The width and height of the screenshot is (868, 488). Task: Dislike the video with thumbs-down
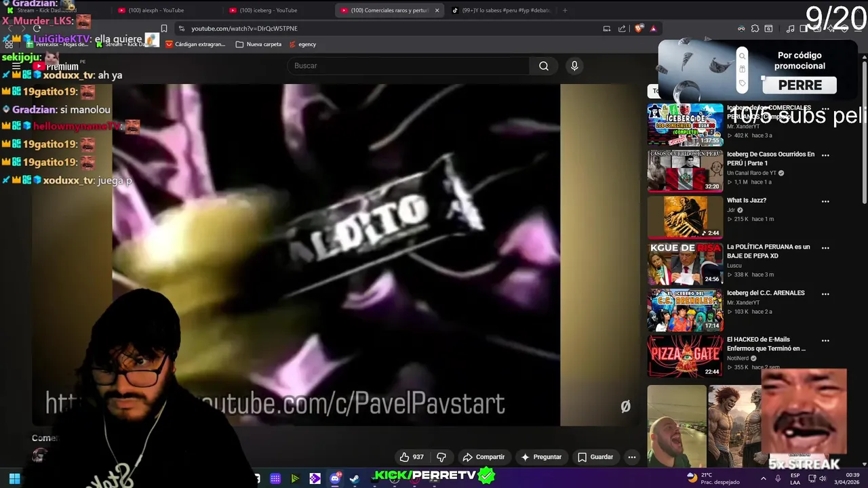pos(441,457)
